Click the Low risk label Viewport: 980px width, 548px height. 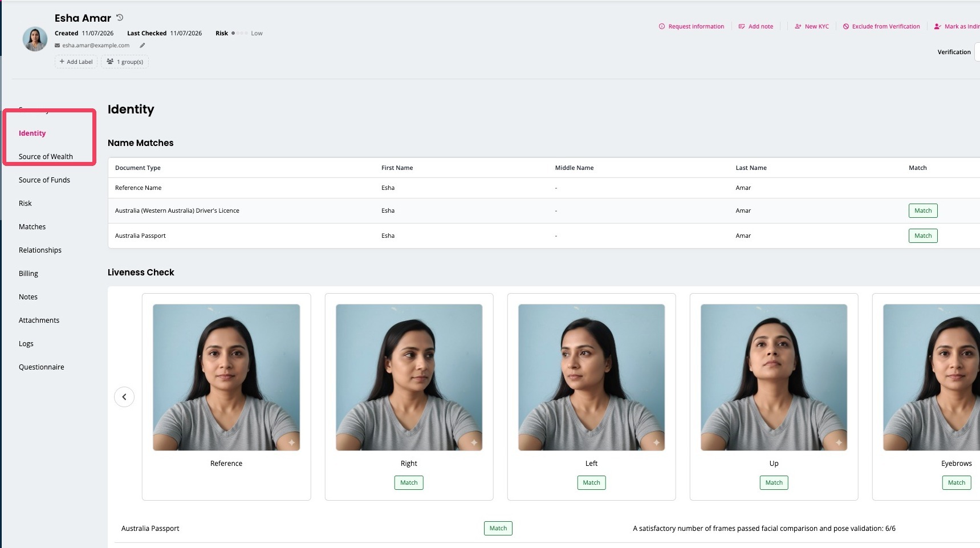pyautogui.click(x=257, y=33)
